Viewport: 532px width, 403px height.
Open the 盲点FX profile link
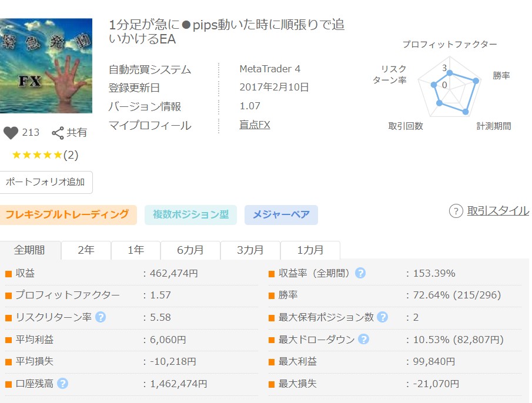coord(255,125)
